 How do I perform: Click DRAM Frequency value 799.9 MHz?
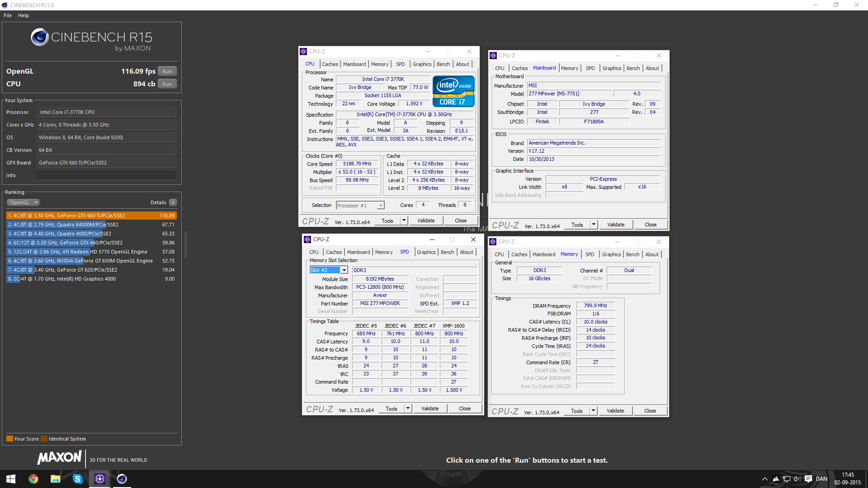[x=595, y=306]
